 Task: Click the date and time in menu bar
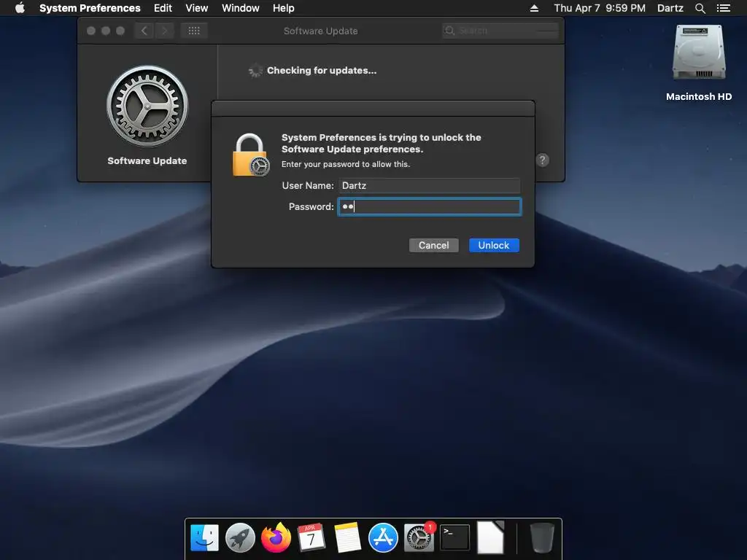coord(600,8)
